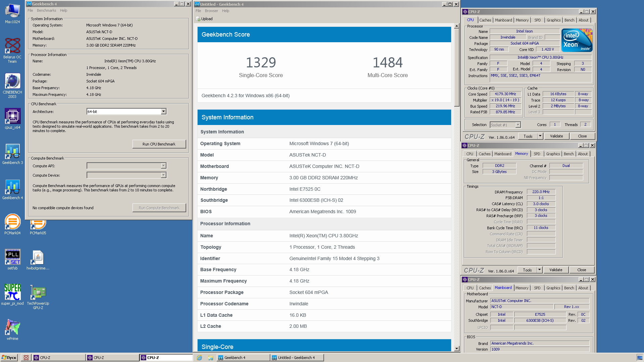Click the Multiplier value x 19.0 in CPU-Z
644x362 pixels.
(x=505, y=100)
